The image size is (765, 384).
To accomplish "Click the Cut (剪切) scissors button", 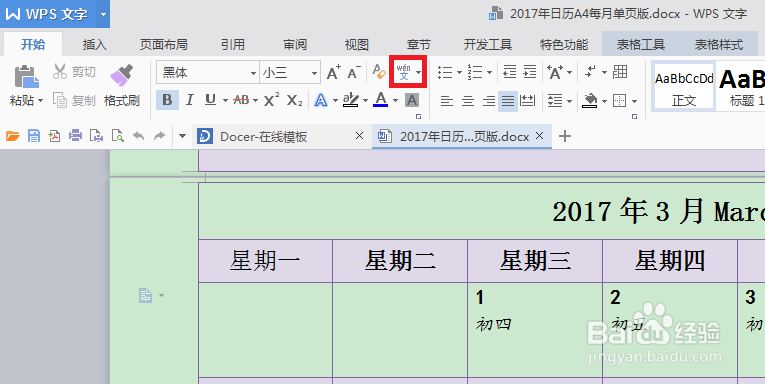I will point(74,72).
